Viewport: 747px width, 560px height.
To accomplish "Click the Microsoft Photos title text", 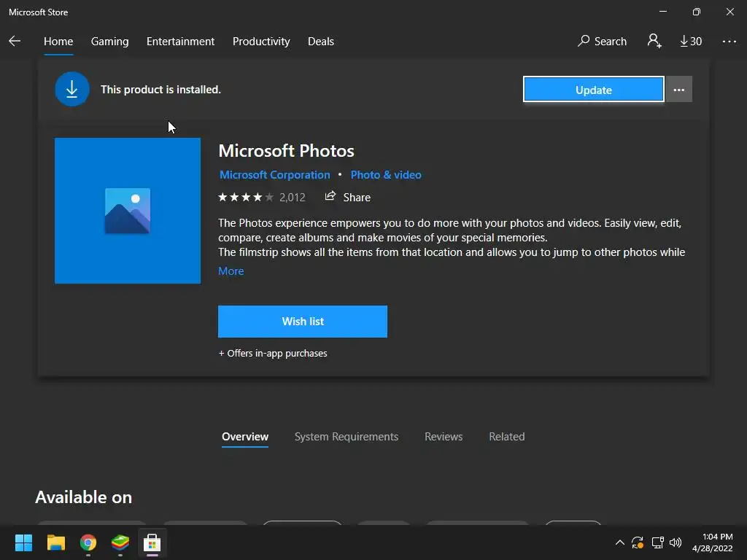I will pos(286,151).
